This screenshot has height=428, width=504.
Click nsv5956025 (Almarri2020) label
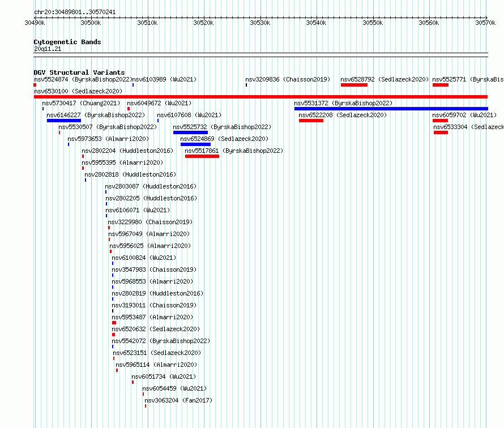(150, 246)
